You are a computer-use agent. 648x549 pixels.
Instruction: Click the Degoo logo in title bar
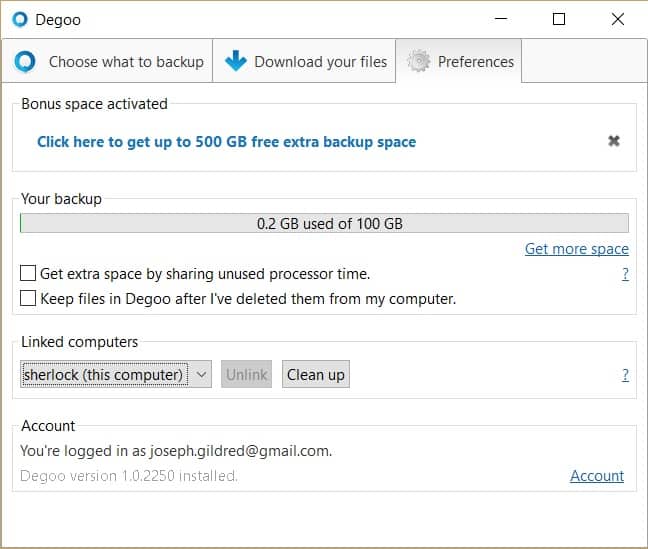20,19
